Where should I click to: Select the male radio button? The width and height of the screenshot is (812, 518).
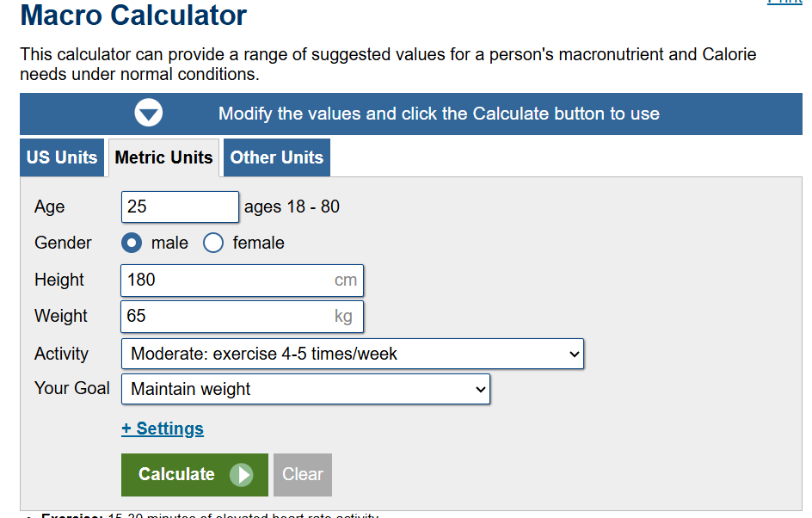tap(132, 243)
